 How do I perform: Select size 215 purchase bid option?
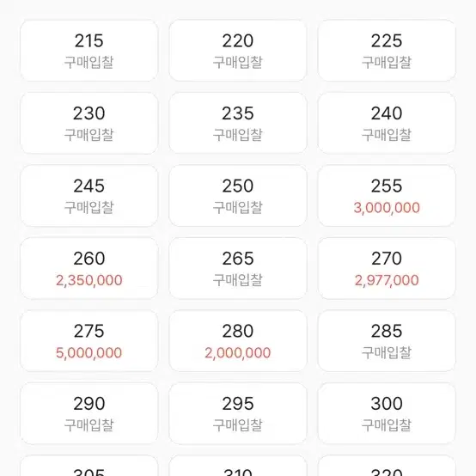pos(89,51)
